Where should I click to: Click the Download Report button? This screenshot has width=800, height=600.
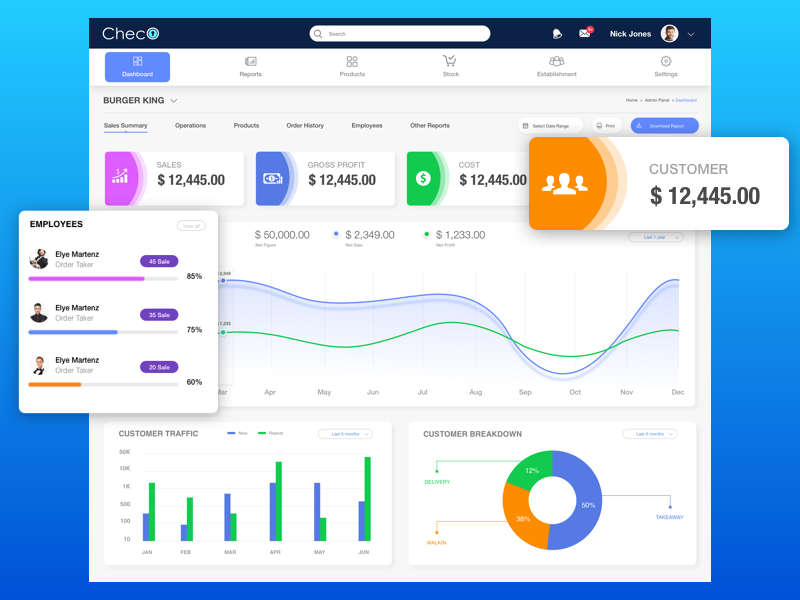(x=665, y=126)
